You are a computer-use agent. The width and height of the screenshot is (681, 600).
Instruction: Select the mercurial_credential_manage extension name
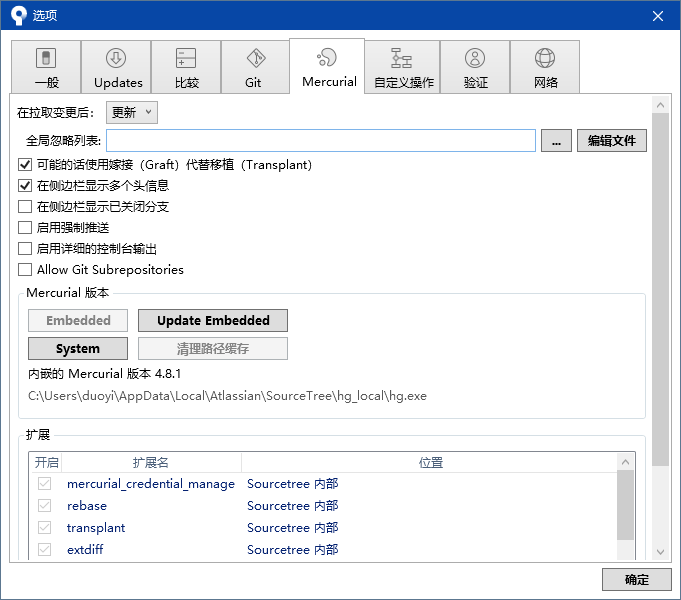[x=151, y=484]
